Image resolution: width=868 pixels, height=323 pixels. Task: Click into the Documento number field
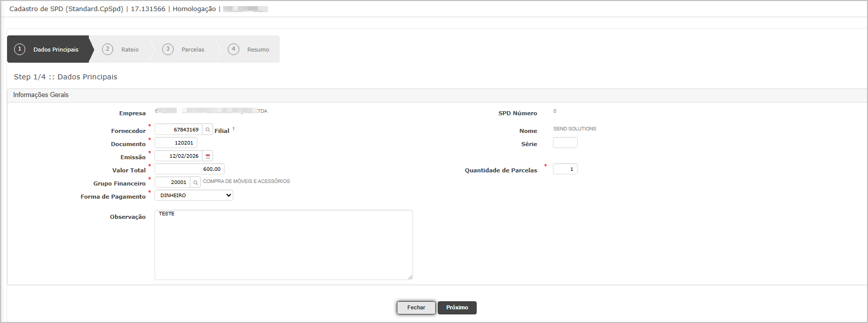176,143
